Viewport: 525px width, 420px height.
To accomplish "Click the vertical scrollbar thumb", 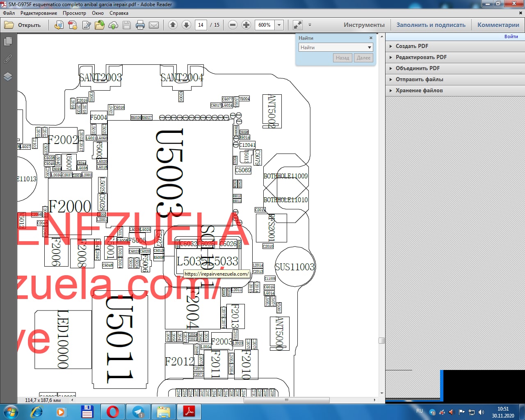I will click(x=381, y=340).
